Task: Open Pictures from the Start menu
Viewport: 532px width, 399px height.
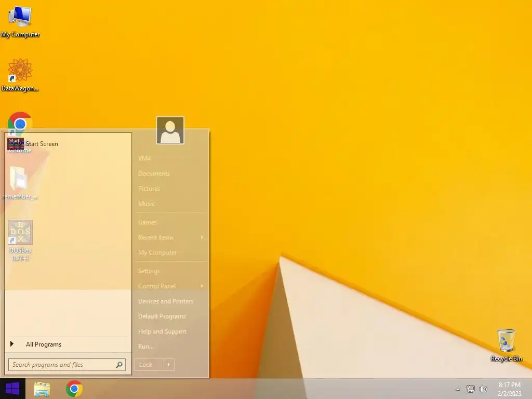Action: coord(149,188)
